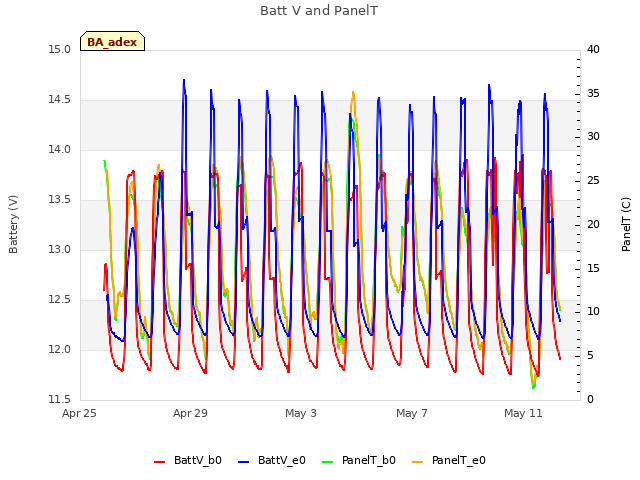Click the PanelT (C) axis label
Image resolution: width=640 pixels, height=480 pixels.
(626, 224)
